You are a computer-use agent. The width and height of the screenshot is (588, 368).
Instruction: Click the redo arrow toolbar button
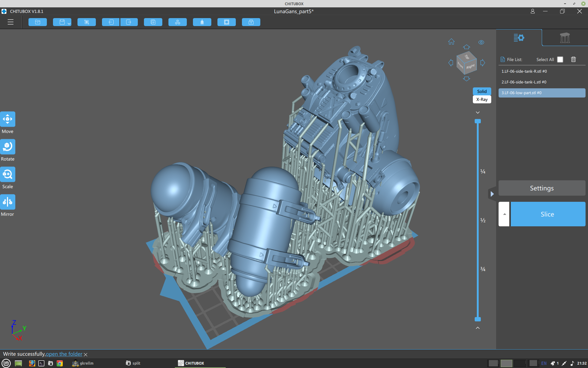129,22
